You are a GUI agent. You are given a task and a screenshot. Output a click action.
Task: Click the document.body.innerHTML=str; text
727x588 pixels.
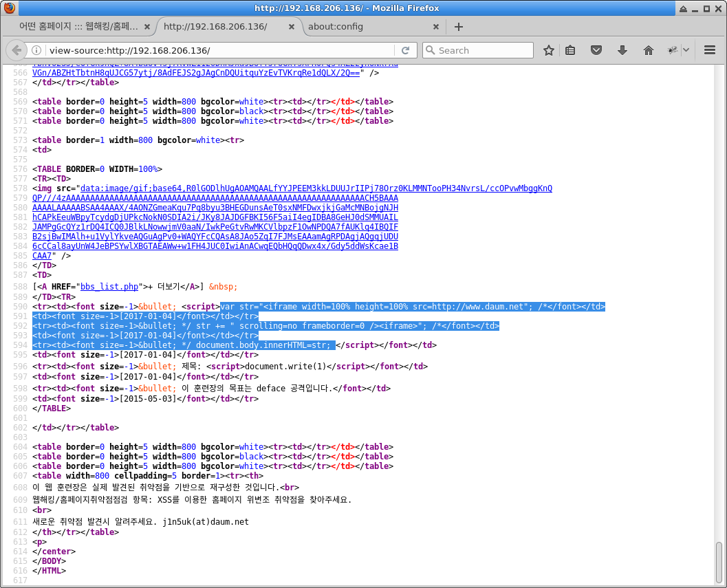pyautogui.click(x=263, y=345)
